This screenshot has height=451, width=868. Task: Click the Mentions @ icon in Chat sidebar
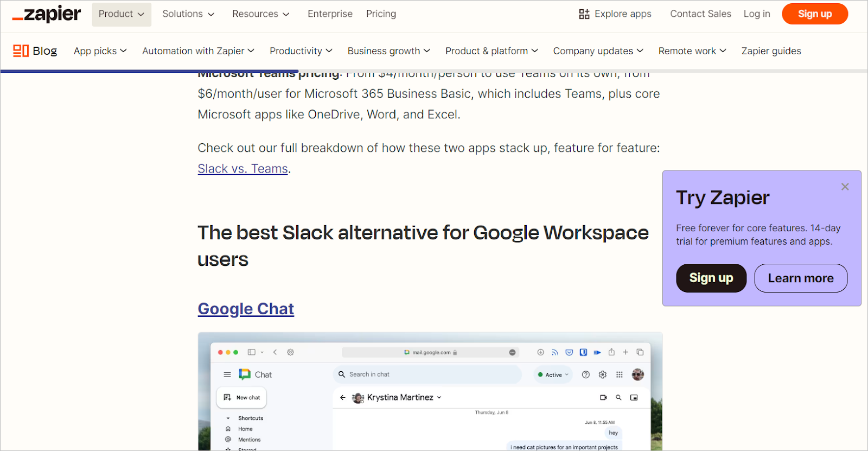[x=228, y=440]
